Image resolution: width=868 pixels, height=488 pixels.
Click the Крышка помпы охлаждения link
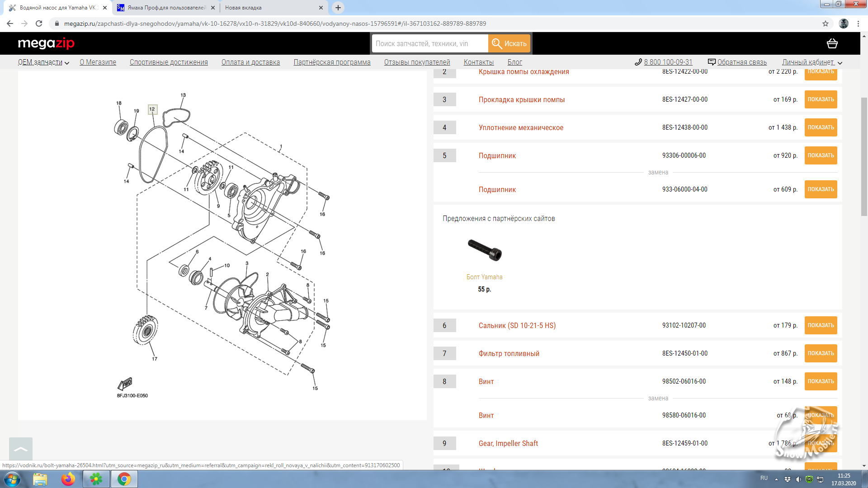click(524, 72)
